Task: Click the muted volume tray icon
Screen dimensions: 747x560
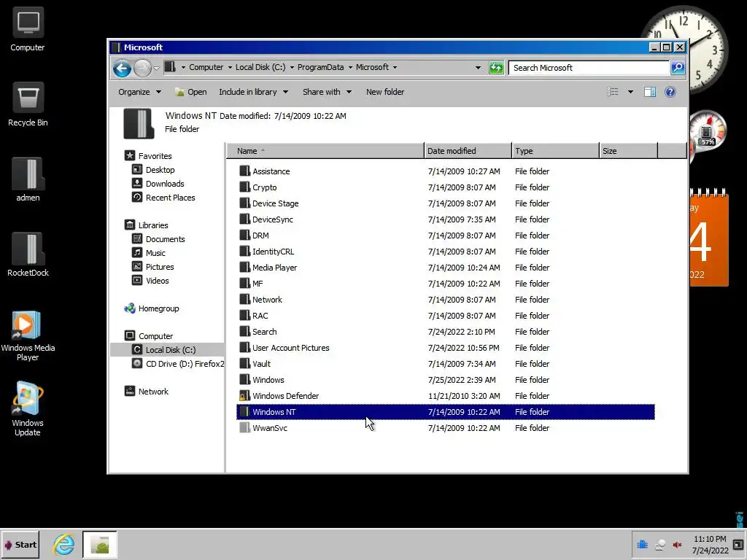Action: click(677, 545)
